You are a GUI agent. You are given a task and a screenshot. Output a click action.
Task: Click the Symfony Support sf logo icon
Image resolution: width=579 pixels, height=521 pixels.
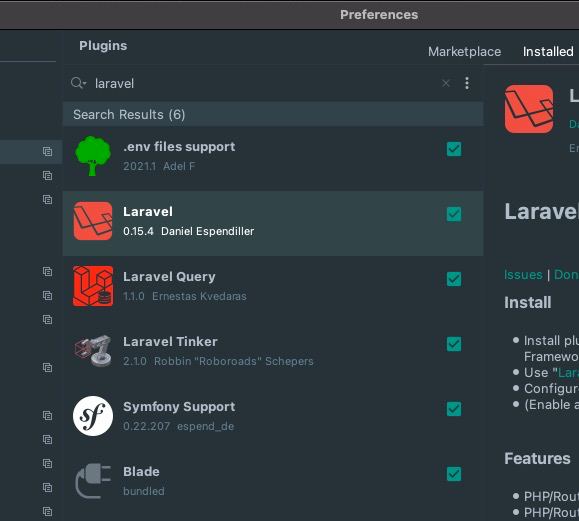point(93,416)
